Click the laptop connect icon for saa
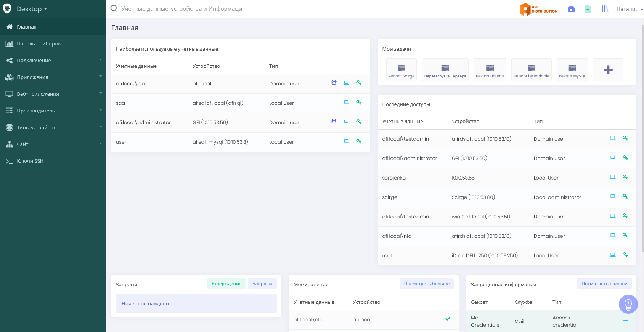 coord(346,102)
